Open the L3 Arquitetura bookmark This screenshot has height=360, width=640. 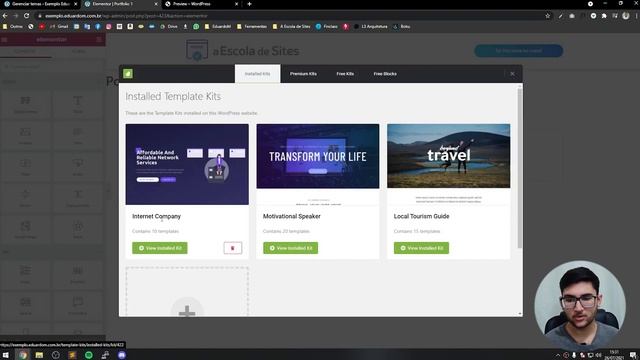371,27
